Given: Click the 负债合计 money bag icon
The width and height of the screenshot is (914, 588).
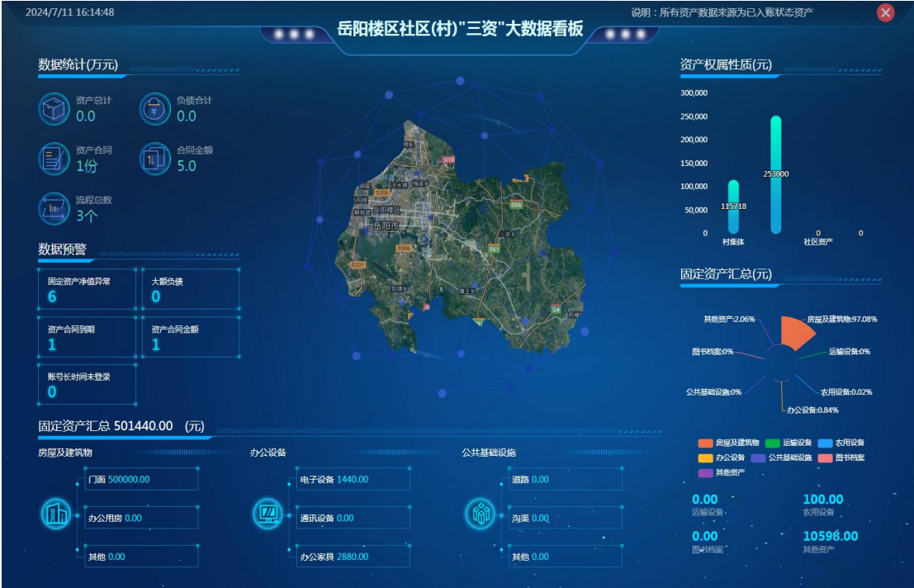Looking at the screenshot, I should (x=154, y=109).
